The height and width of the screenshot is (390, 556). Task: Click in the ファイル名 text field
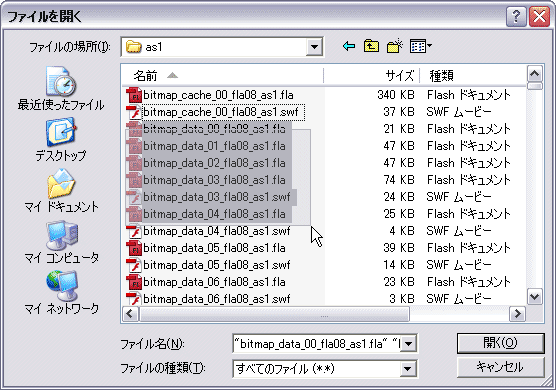pyautogui.click(x=317, y=344)
